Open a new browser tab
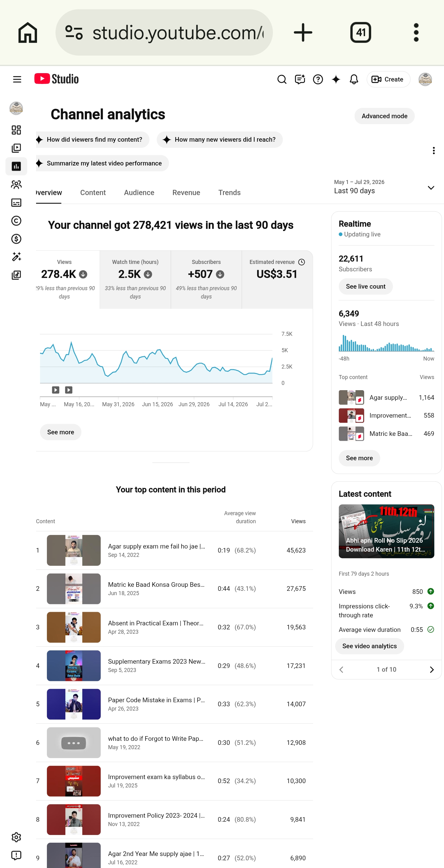Image resolution: width=444 pixels, height=868 pixels. click(x=303, y=32)
